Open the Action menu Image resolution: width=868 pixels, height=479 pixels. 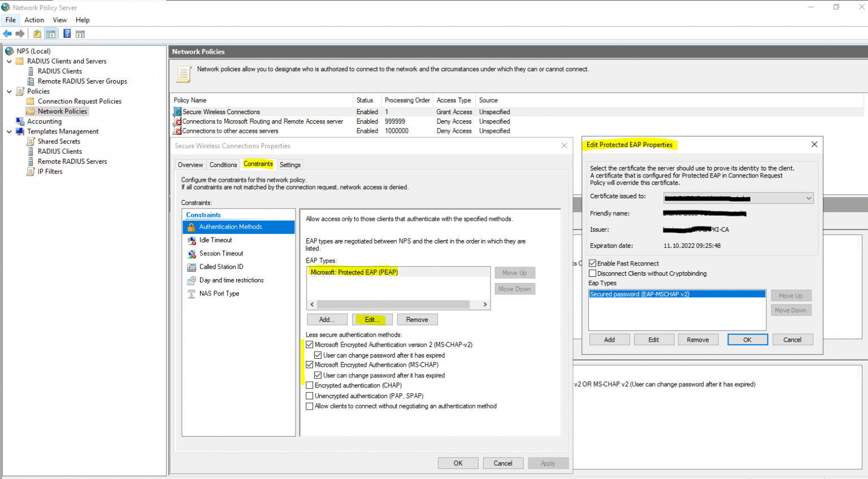point(34,20)
